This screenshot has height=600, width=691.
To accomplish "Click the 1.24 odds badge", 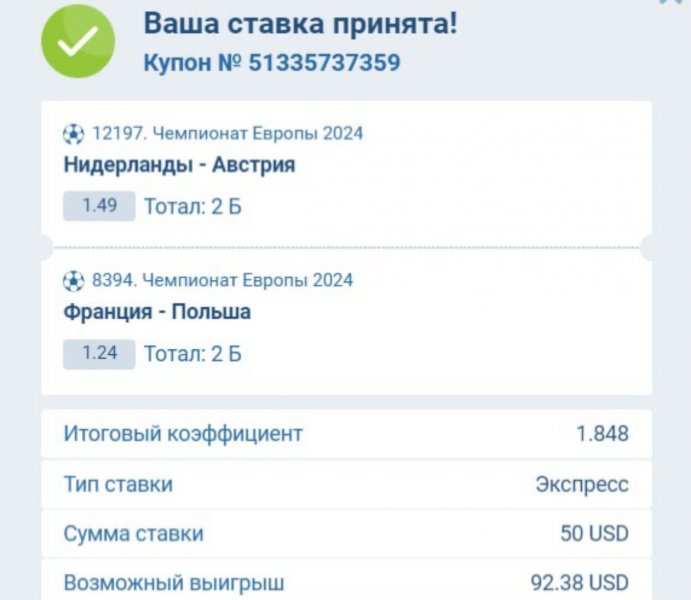I will (x=99, y=353).
